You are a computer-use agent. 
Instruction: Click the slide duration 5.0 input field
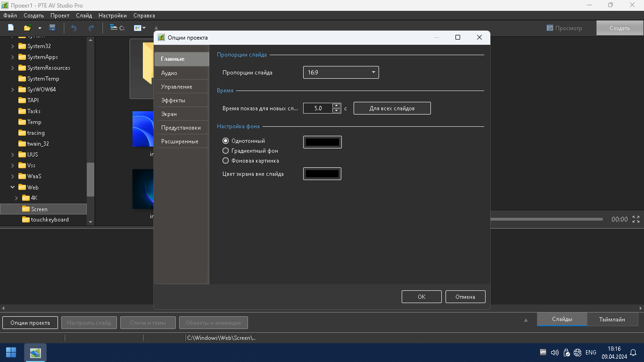coord(318,108)
